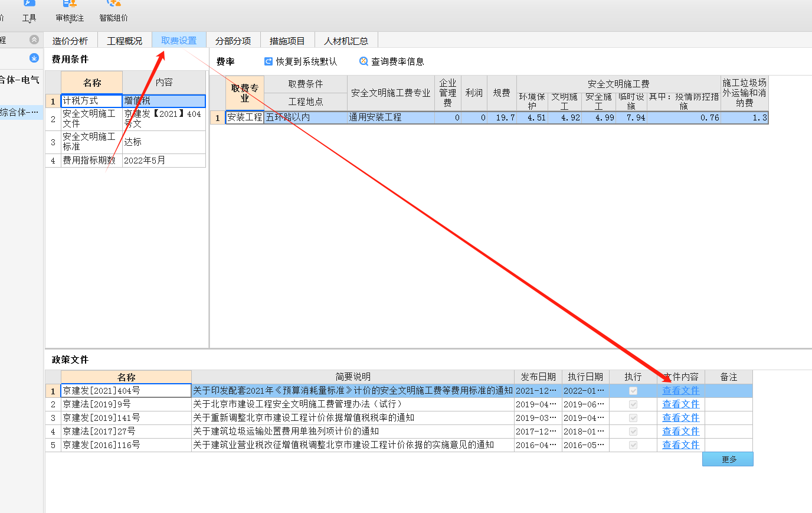Select the 增值税 cell for 计税方式
Image resolution: width=812 pixels, height=513 pixels.
point(164,101)
